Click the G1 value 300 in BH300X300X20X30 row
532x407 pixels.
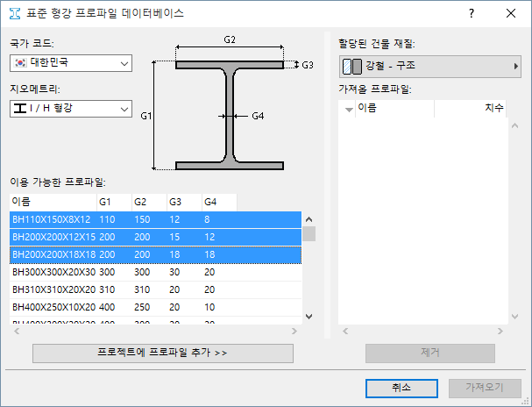click(x=107, y=272)
